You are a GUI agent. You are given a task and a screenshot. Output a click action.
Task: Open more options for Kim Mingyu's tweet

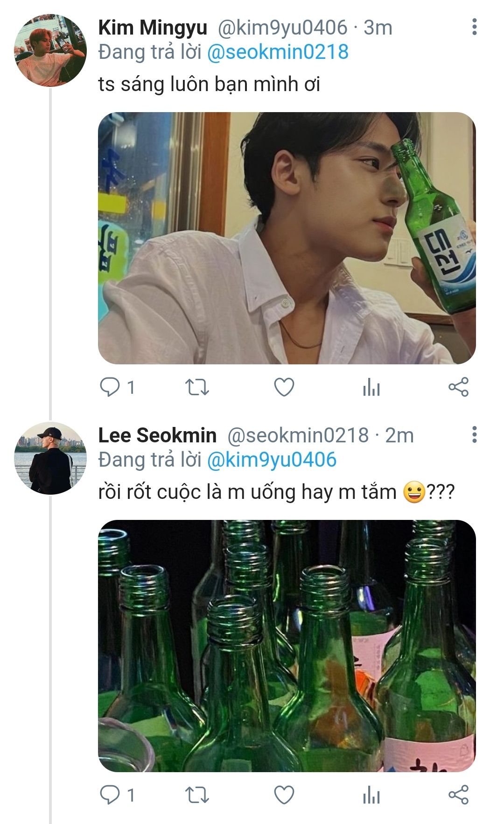pos(474,27)
